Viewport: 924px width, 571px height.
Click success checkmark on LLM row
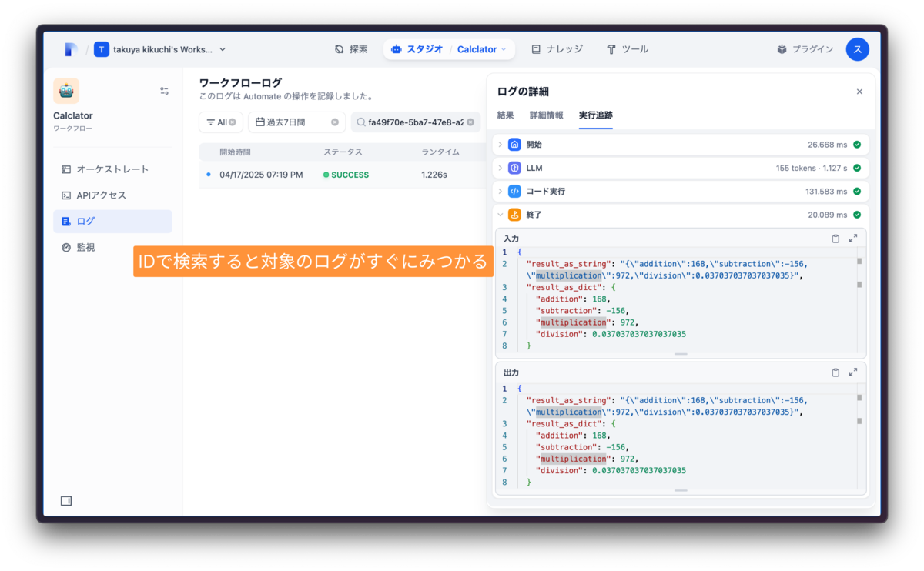[857, 168]
